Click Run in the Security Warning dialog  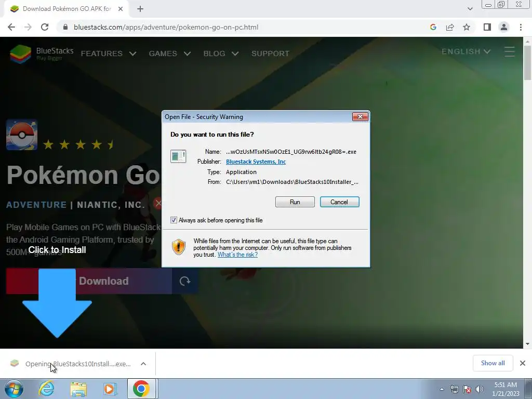coord(295,202)
